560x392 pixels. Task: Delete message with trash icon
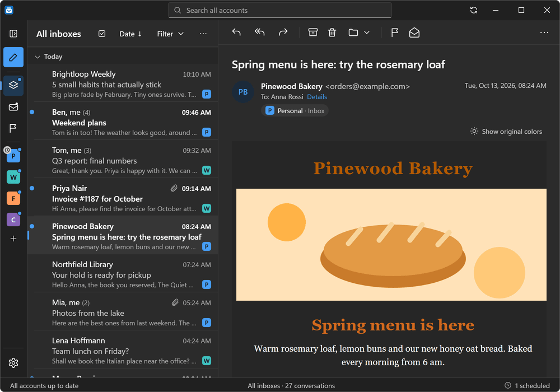(332, 32)
